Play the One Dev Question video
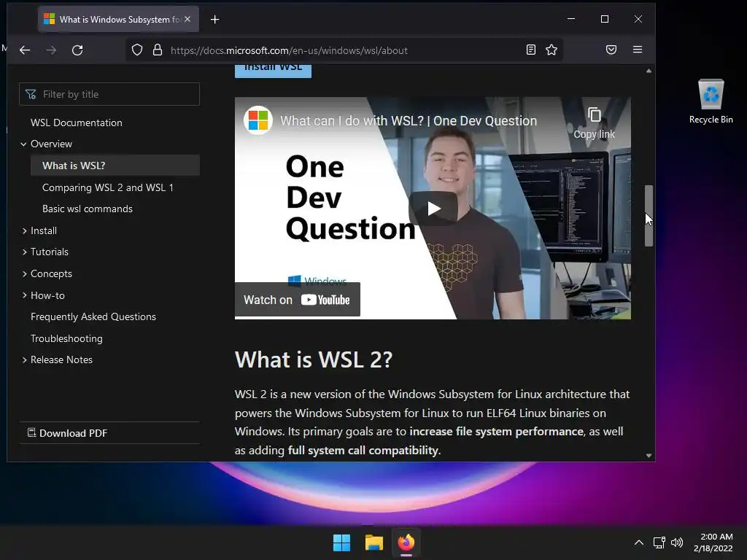 [x=433, y=209]
